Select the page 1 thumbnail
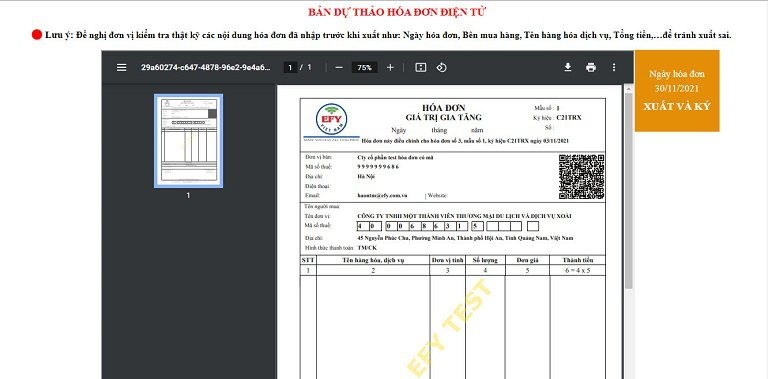Viewport: 768px width, 379px height. click(189, 141)
